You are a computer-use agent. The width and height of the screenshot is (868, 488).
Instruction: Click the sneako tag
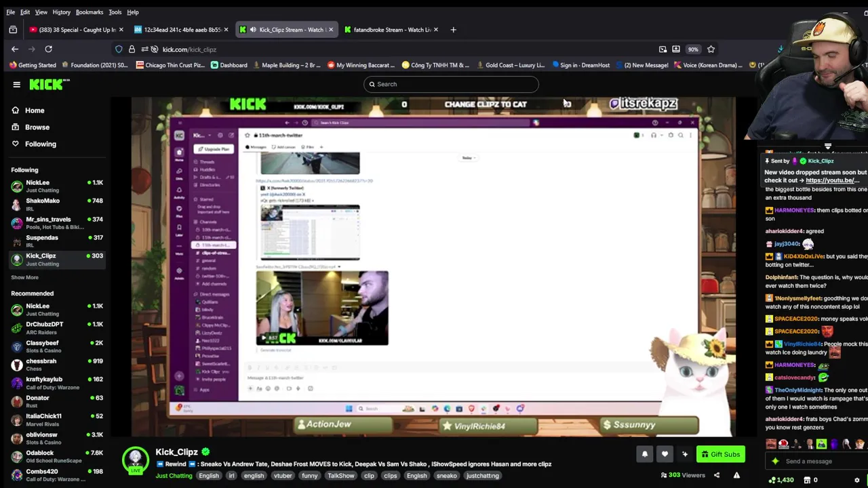pyautogui.click(x=446, y=476)
